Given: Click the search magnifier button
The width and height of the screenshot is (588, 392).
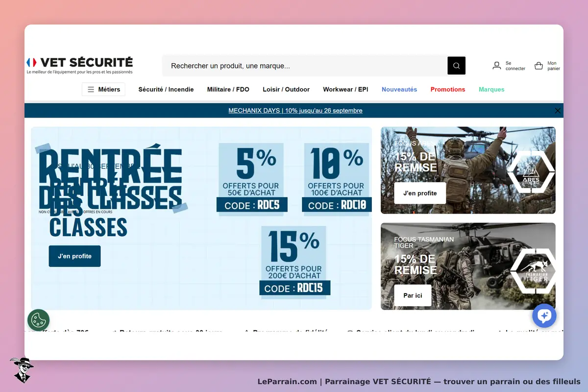Looking at the screenshot, I should [x=456, y=66].
